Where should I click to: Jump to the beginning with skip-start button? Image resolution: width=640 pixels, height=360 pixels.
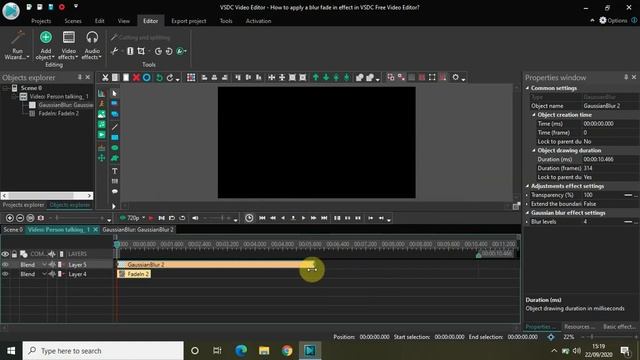click(262, 218)
